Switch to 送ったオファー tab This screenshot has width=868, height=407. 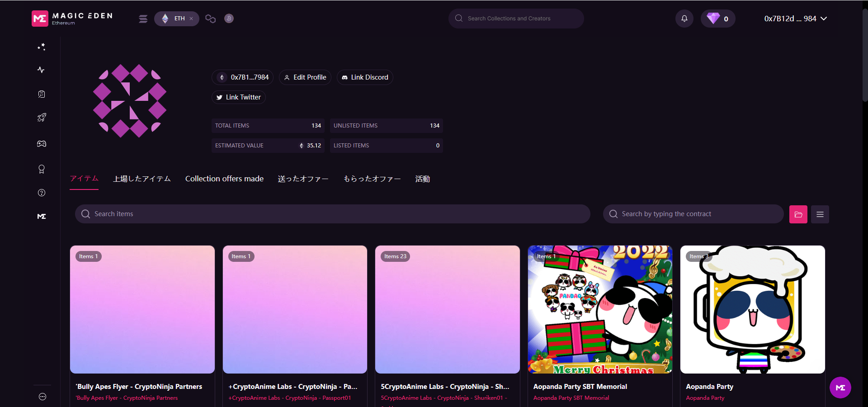[x=303, y=179]
